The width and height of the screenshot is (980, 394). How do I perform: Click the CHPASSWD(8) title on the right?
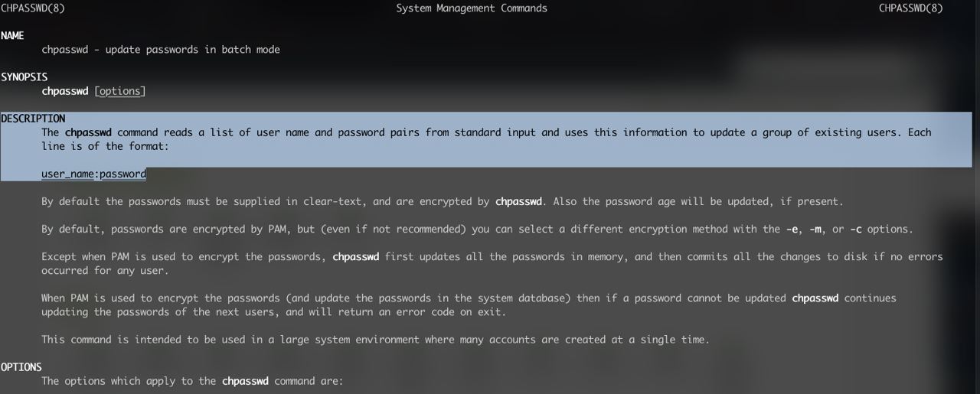(x=911, y=8)
